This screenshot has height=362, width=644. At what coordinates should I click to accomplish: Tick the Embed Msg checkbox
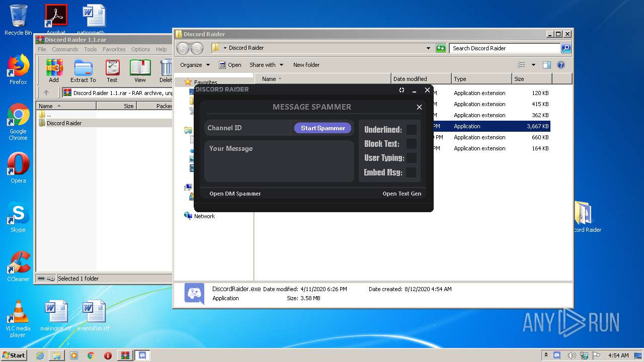click(411, 172)
